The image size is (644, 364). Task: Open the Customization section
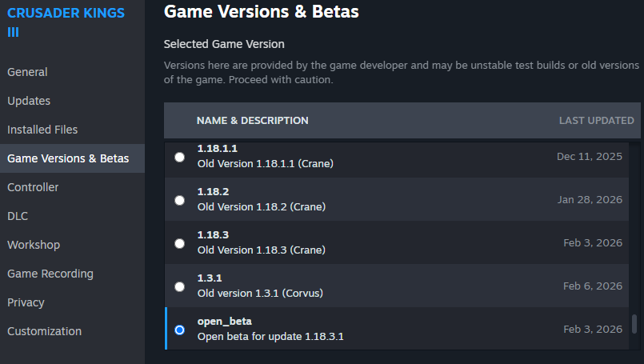(44, 331)
